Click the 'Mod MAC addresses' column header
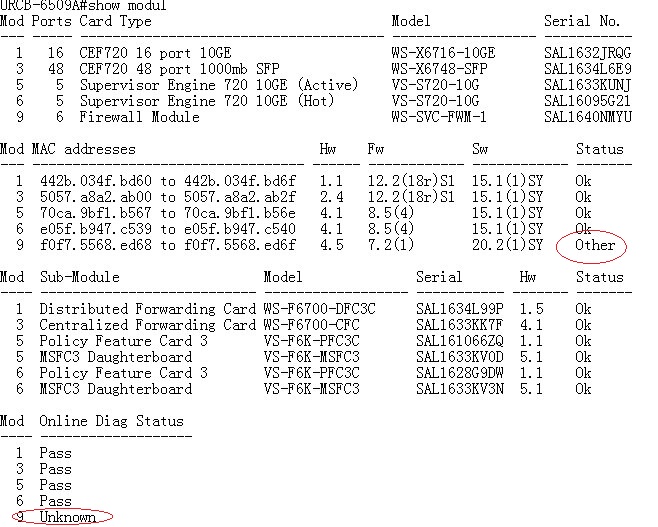Screen dimensions: 658x527 point(68,149)
